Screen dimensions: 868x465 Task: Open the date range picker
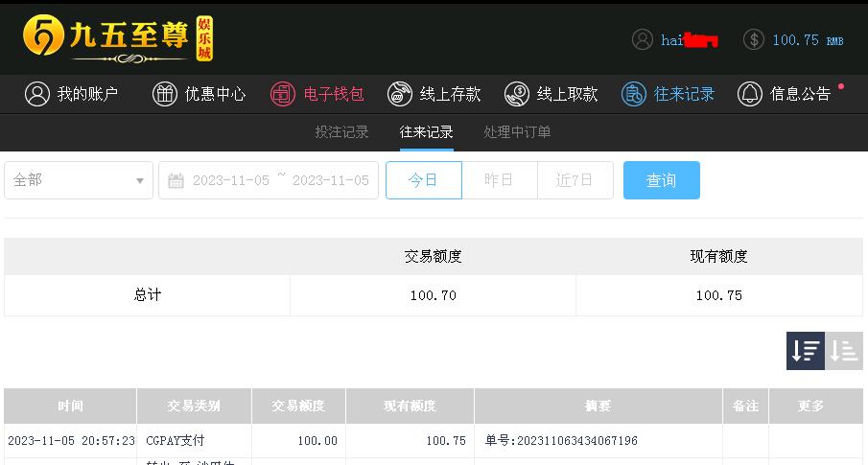tap(269, 180)
